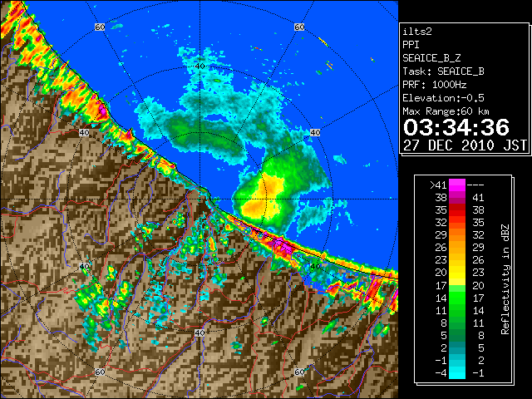This screenshot has width=532, height=399.
Task: Click the "PRF: 1000Hz" entry
Action: tap(435, 85)
